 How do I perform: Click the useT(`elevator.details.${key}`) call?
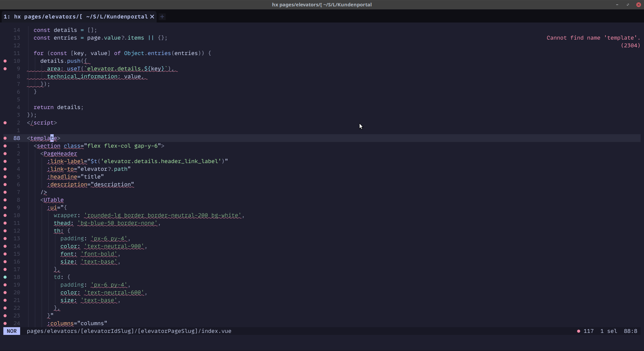coord(119,69)
